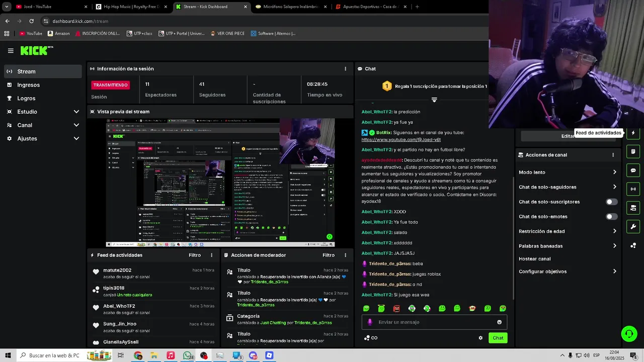Click the chat message input field
644x362 pixels.
[434, 322]
